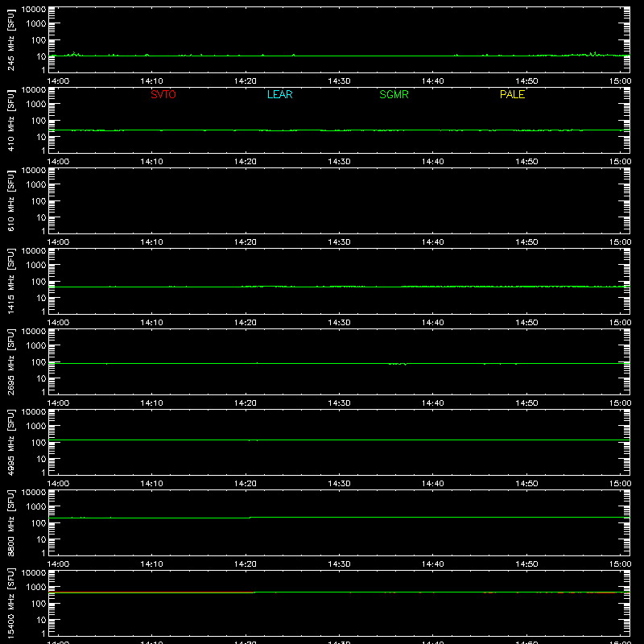This screenshot has width=644, height=644.
Task: Click 14:10 under the 245 MHz plot
Action: tap(151, 81)
